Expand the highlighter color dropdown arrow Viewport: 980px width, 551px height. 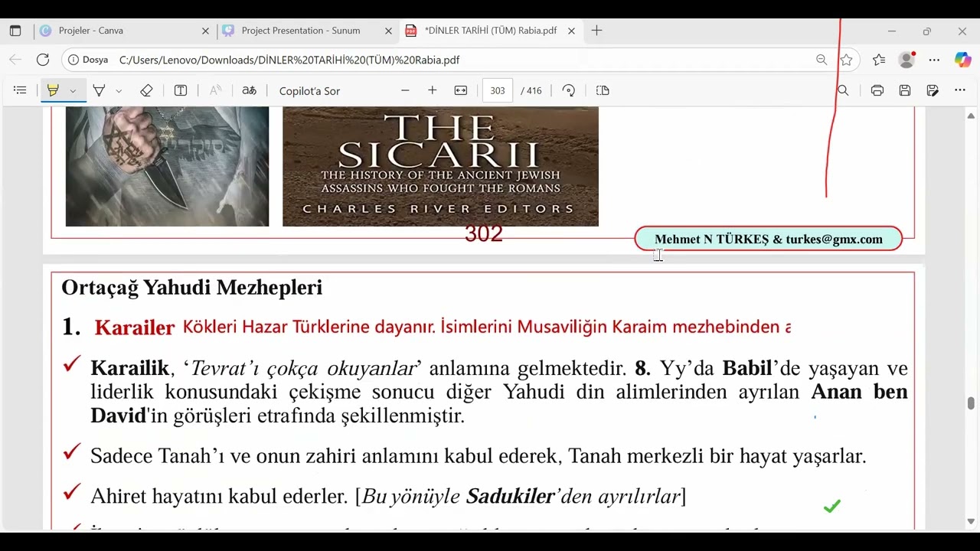click(73, 91)
